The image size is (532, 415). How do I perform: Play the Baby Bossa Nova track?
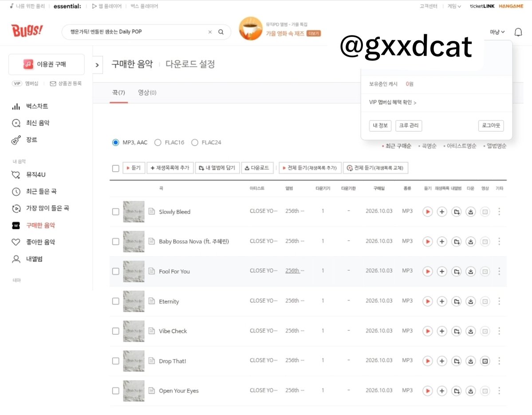[427, 241]
